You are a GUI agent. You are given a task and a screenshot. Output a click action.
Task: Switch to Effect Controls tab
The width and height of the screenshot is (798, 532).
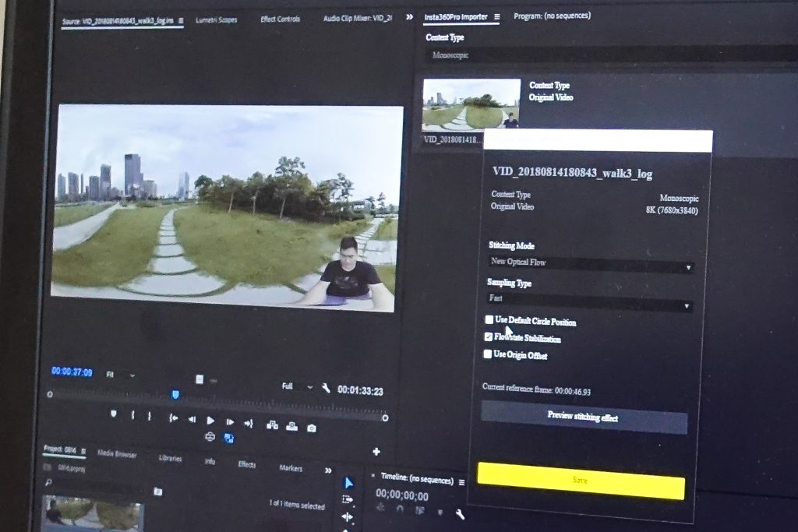pyautogui.click(x=280, y=19)
